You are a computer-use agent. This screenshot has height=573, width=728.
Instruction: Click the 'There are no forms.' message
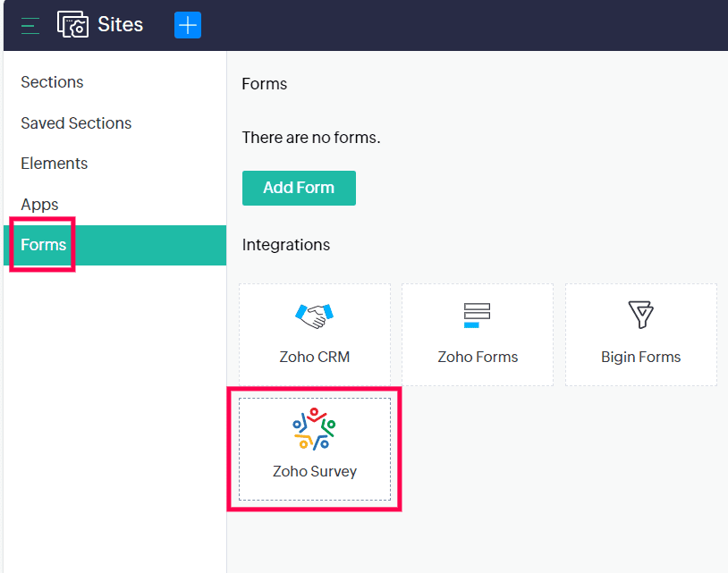point(311,138)
